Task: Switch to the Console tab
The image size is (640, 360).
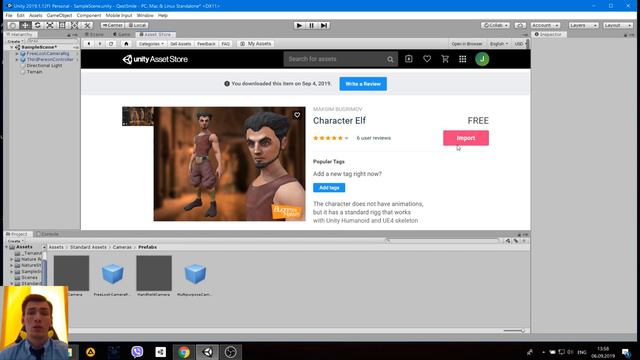Action: [47, 234]
